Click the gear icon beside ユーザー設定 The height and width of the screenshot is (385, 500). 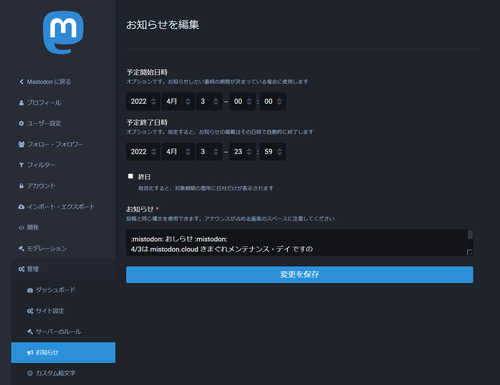21,123
